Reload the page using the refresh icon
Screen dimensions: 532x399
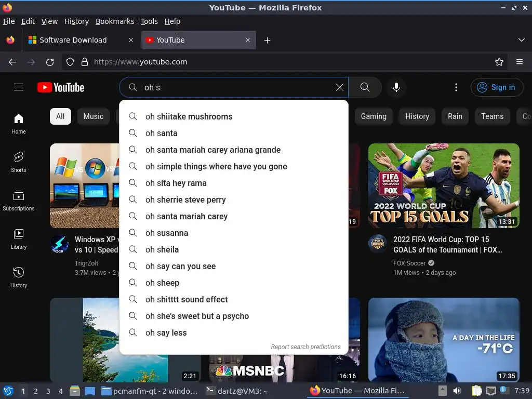click(x=50, y=62)
